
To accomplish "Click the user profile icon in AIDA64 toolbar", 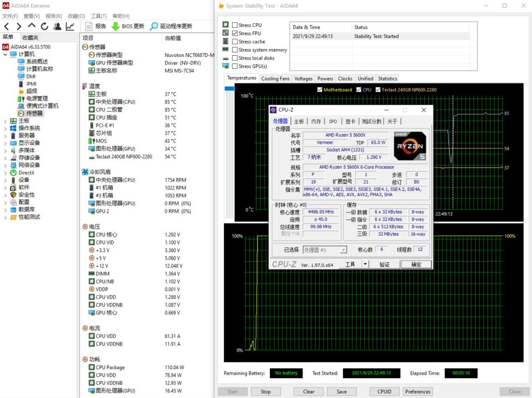I will (x=57, y=26).
